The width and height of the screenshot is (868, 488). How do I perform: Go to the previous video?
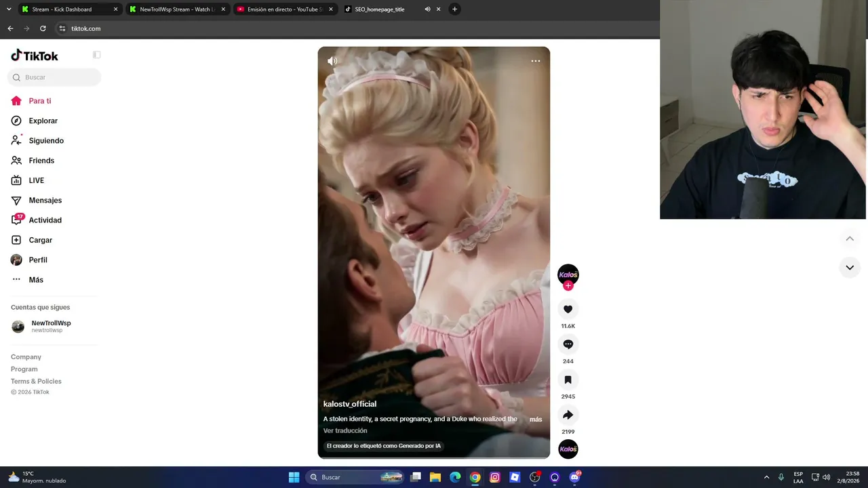pyautogui.click(x=850, y=239)
